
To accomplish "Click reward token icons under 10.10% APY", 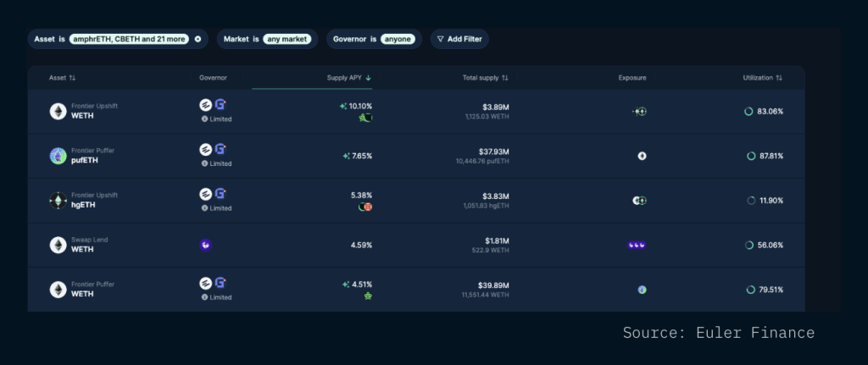I will click(x=365, y=117).
